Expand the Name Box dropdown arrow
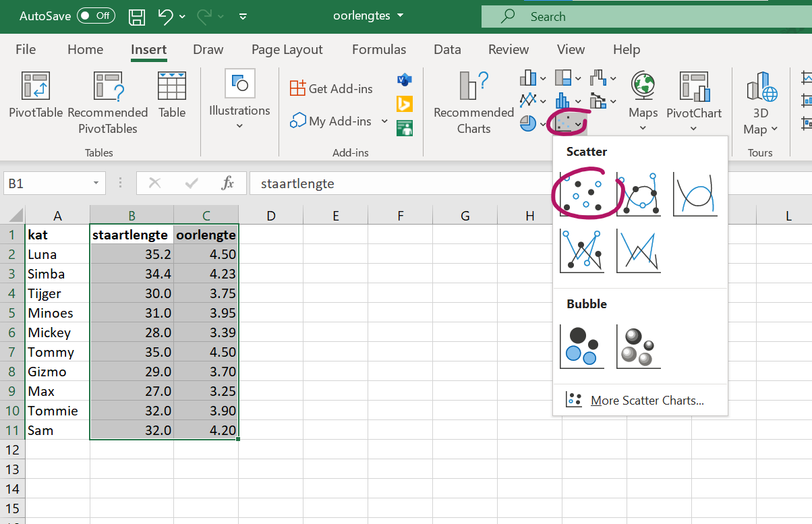The height and width of the screenshot is (524, 812). click(96, 183)
